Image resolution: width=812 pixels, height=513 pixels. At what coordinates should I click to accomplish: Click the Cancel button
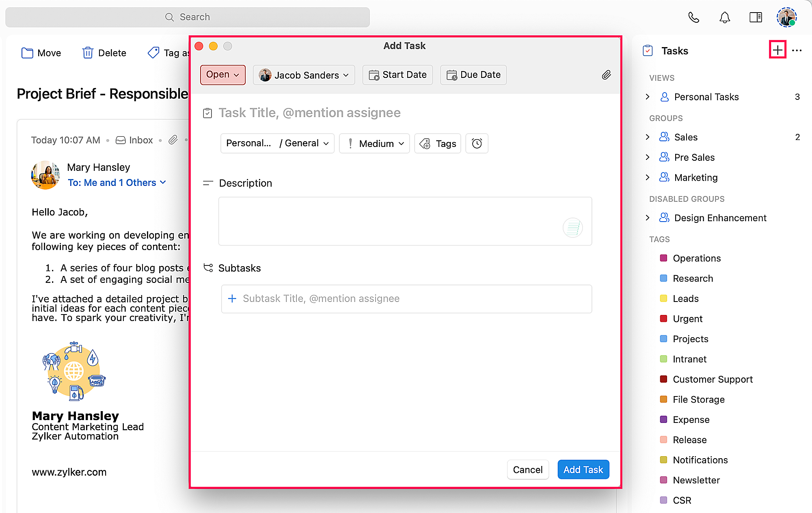tap(527, 470)
